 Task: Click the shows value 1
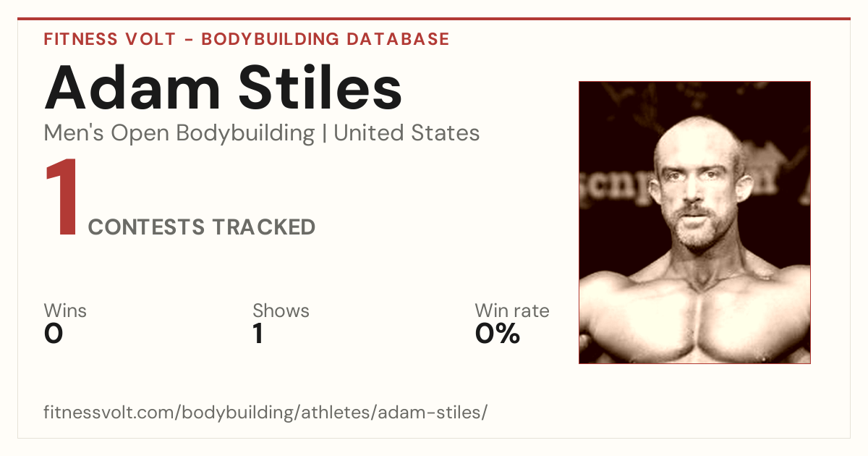258,334
